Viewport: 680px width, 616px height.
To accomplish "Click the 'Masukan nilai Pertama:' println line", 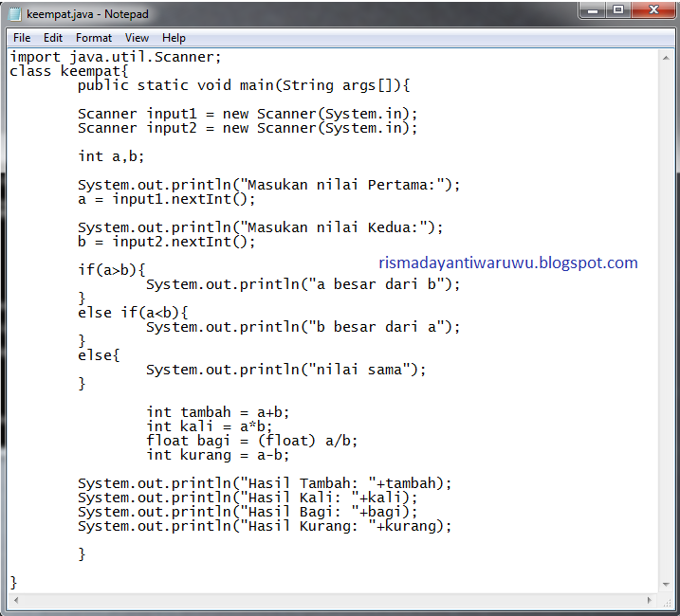I will (268, 185).
